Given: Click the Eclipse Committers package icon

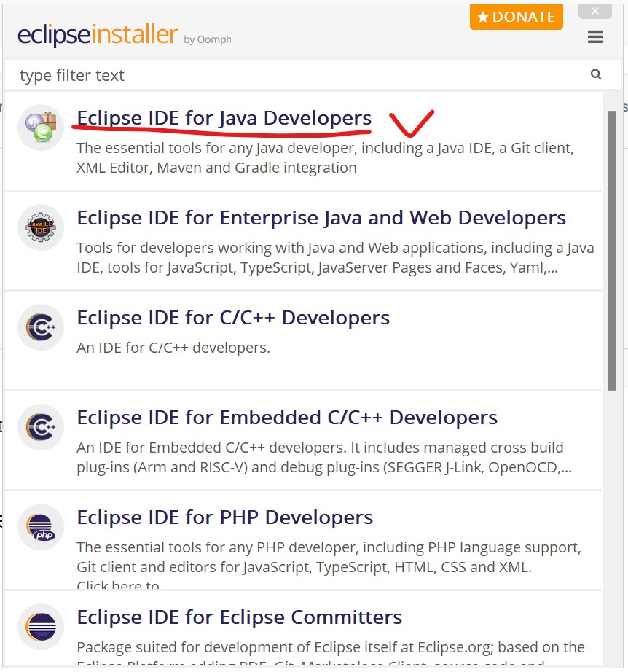Looking at the screenshot, I should tap(41, 627).
